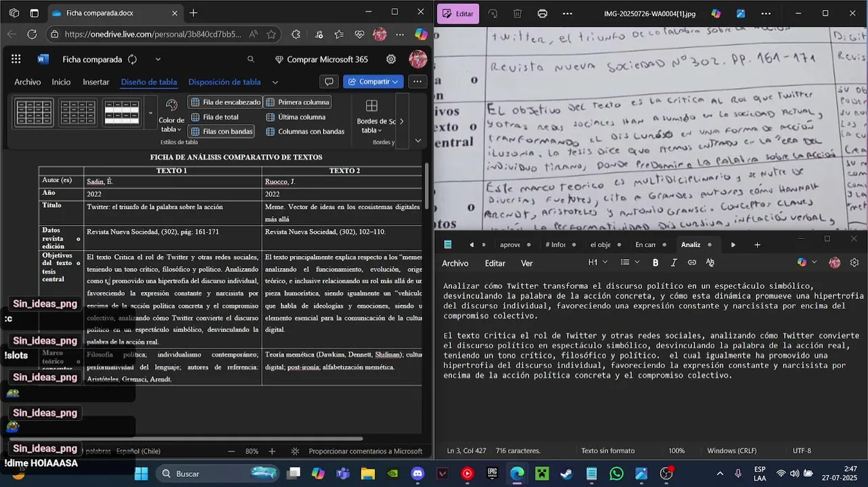Open the Disposición de tabla tab
Viewport: 868px width, 487px height.
[x=225, y=82]
